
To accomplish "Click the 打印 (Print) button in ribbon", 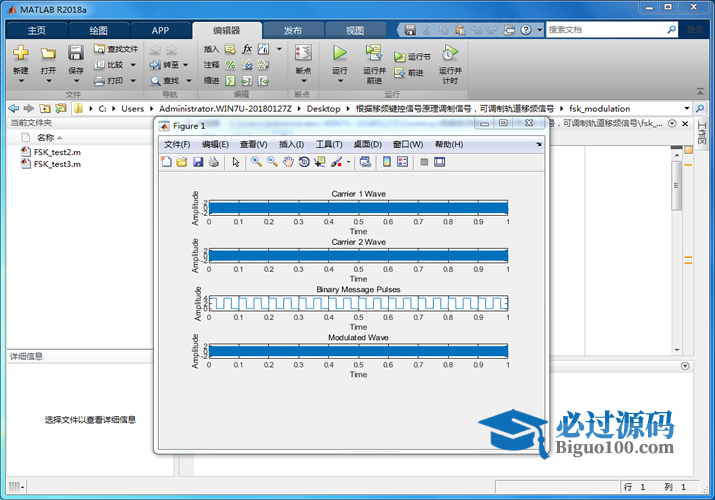I will (109, 81).
